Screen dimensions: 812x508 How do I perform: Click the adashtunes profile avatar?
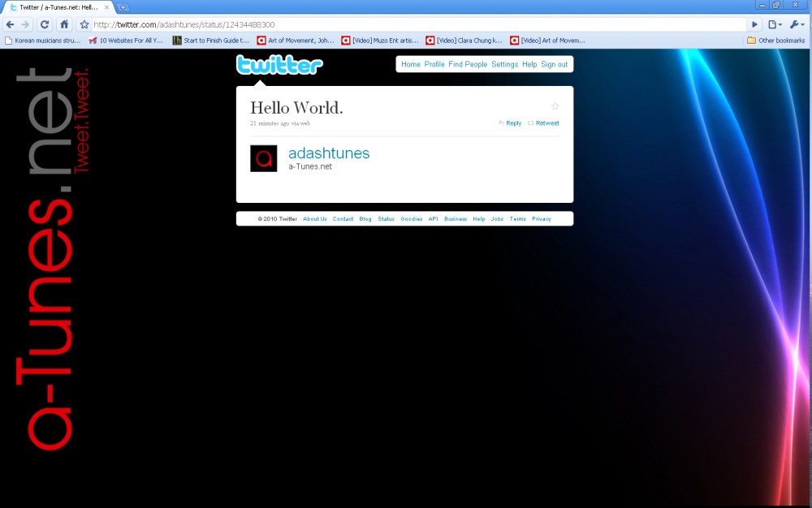tap(263, 158)
